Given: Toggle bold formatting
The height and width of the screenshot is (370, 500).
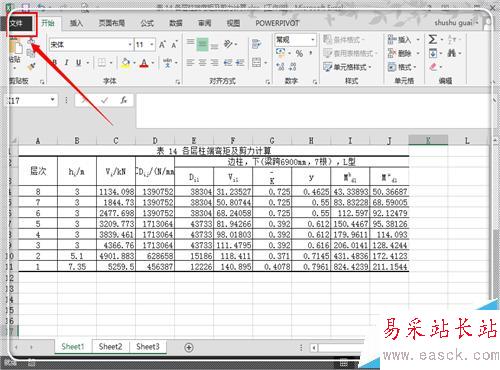Looking at the screenshot, I should (55, 62).
